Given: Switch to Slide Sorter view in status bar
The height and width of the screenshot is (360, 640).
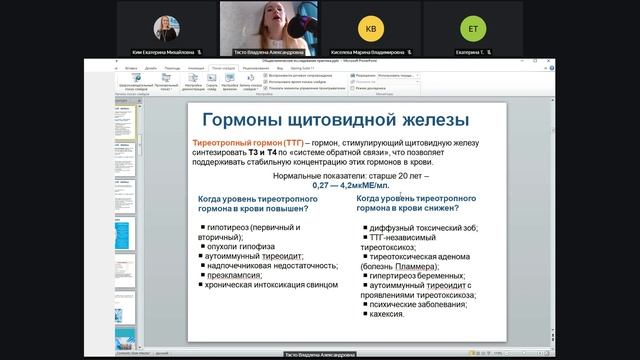Looking at the screenshot, I should click(x=478, y=353).
